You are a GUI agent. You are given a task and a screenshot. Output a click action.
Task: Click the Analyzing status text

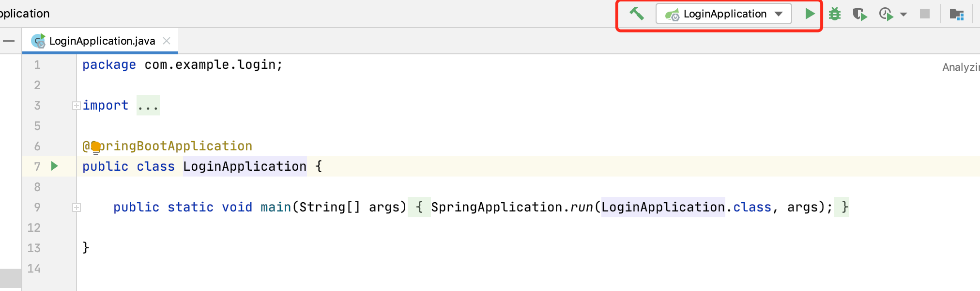(961, 67)
